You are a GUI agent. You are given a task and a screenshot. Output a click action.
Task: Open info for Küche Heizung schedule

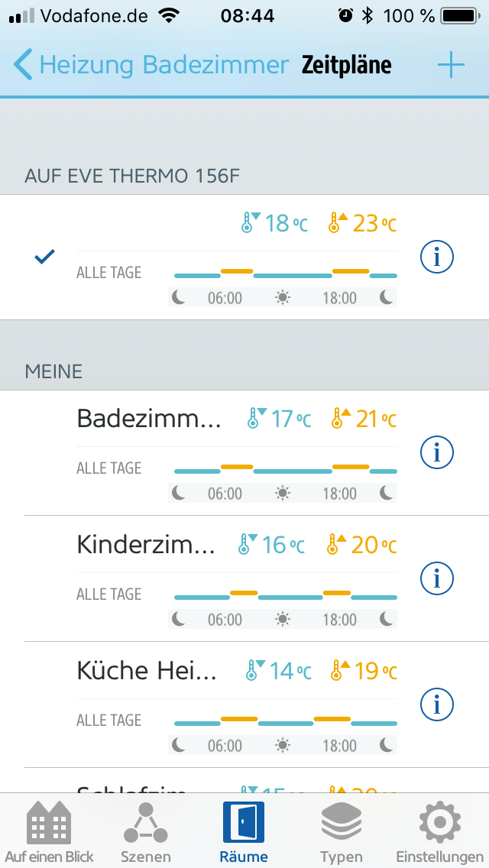point(437,705)
